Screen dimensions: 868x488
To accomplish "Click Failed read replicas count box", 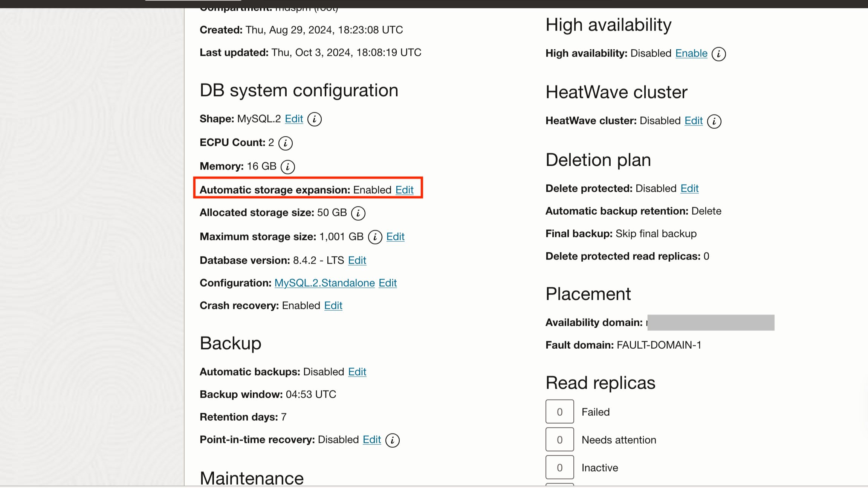I will [x=559, y=412].
